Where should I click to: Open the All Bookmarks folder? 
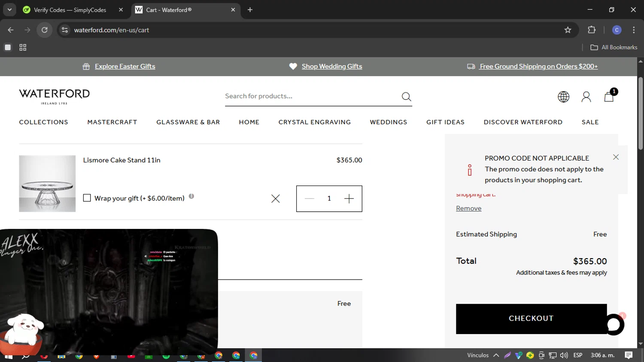pos(614,47)
